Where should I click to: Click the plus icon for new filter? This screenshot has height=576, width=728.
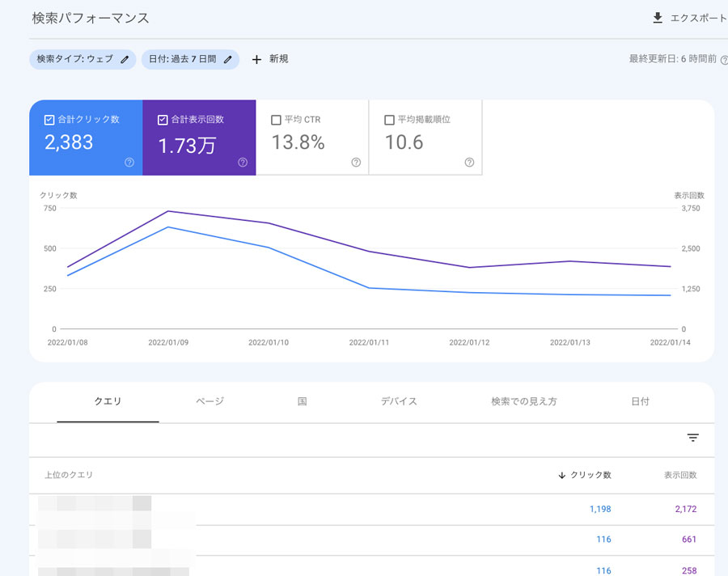point(256,59)
